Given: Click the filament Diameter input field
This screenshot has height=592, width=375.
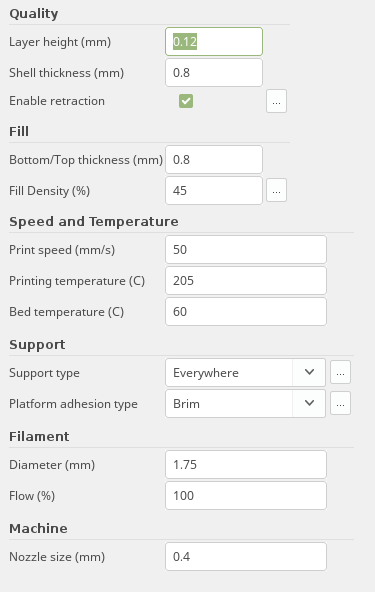Looking at the screenshot, I should click(246, 464).
